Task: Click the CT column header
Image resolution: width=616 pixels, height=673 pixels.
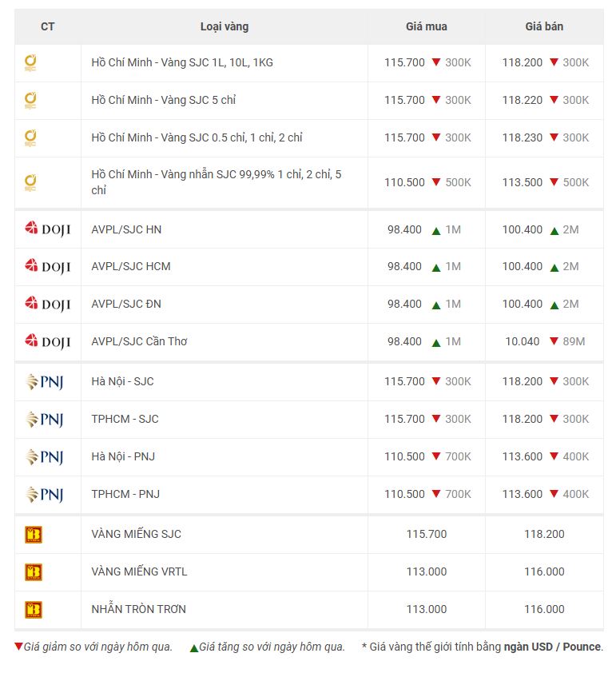Action: tap(48, 26)
